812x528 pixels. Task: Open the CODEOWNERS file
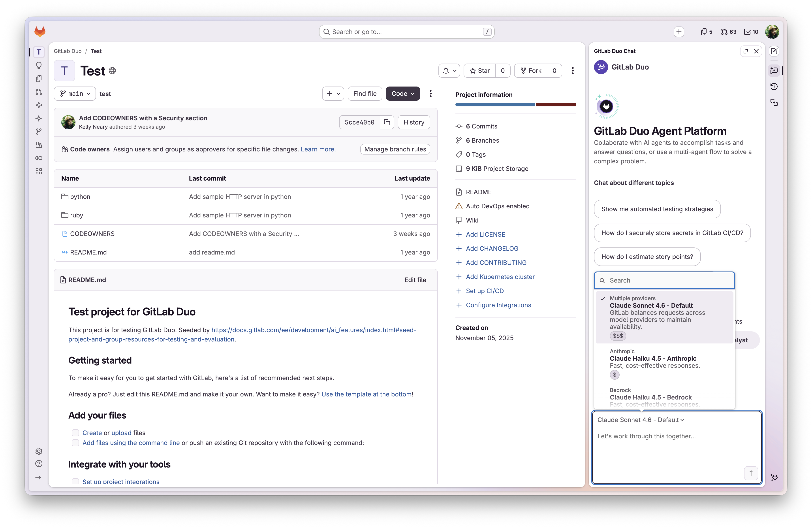(92, 234)
